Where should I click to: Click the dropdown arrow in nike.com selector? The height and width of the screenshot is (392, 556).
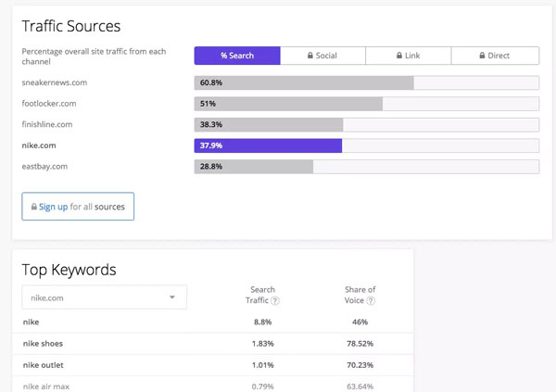172,297
